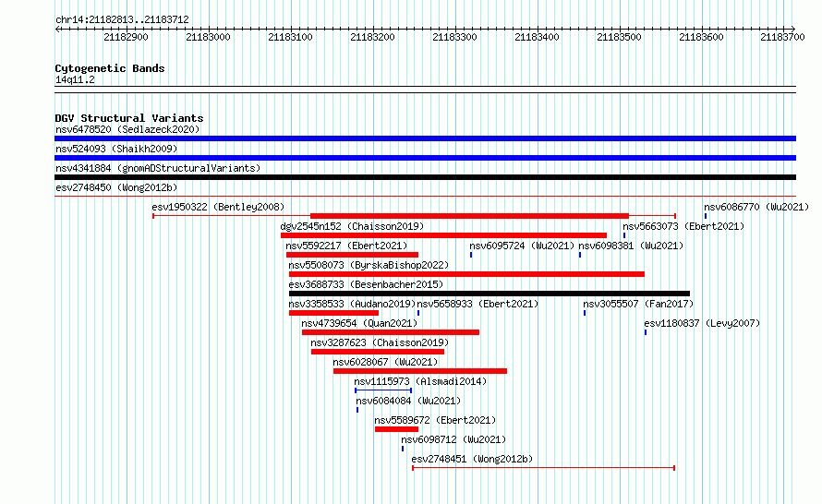Viewport: 822px width, 504px height.
Task: Click the blue marker under nsv5658933
Action: coord(418,313)
